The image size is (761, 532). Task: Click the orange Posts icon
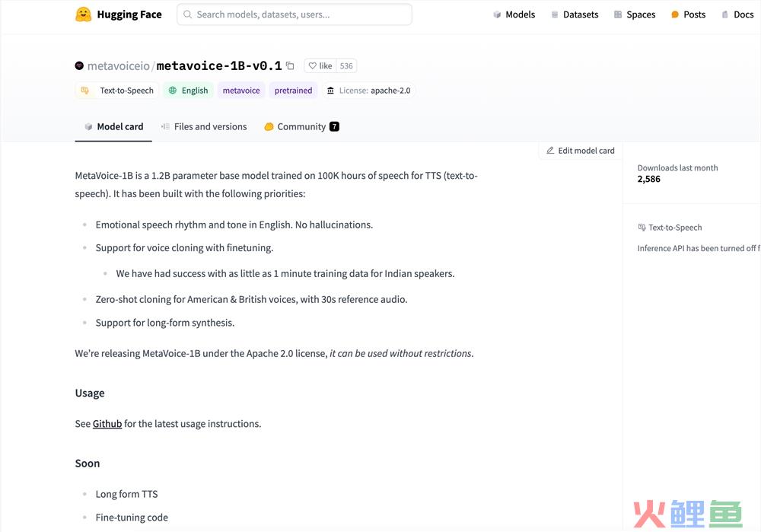[x=674, y=14]
